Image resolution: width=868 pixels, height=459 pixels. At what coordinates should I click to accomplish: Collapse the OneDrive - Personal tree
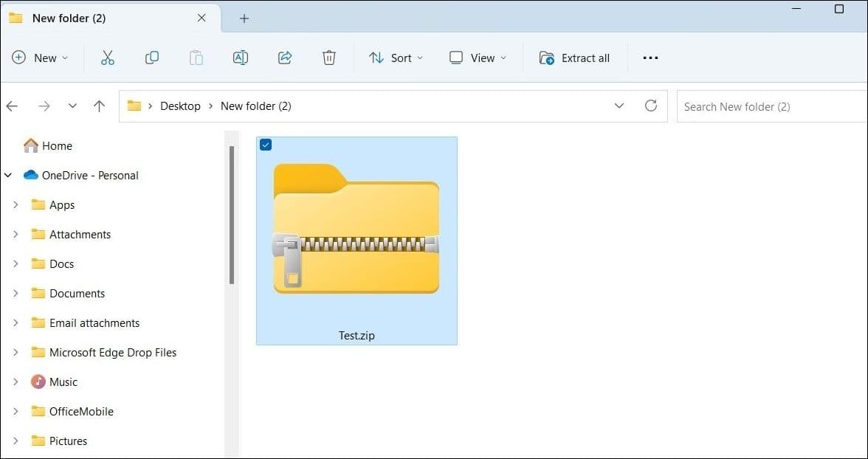pos(7,176)
